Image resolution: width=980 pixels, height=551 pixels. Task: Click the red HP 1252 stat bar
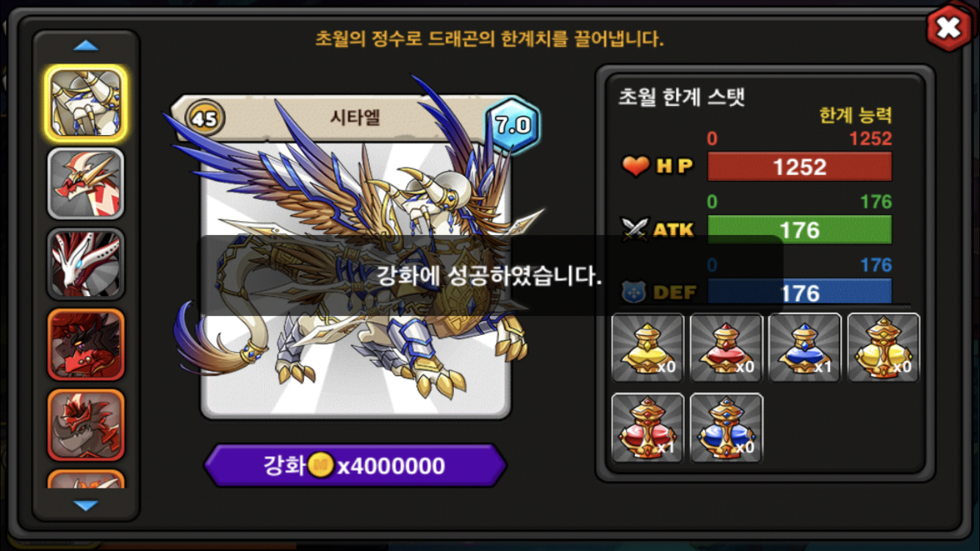click(799, 167)
